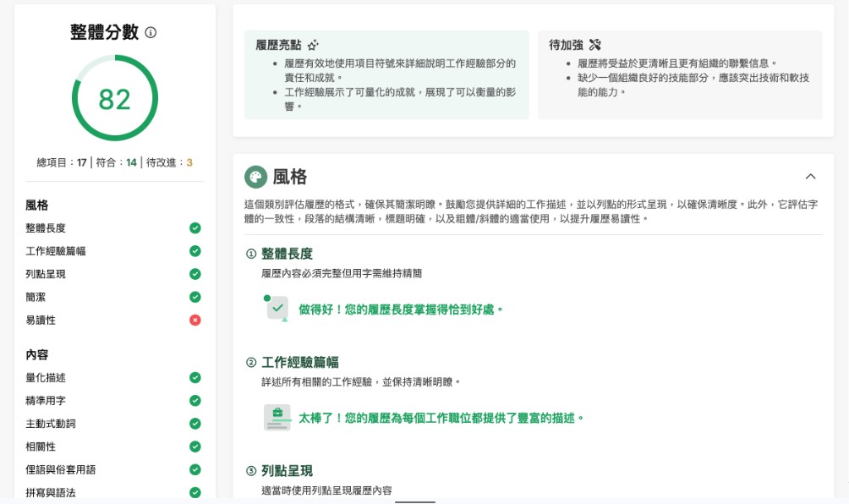Collapse the 風格 section using the chevron

tap(810, 177)
